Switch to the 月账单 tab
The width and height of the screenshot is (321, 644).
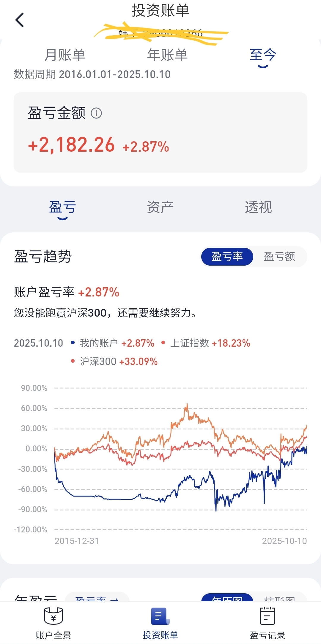coord(65,55)
